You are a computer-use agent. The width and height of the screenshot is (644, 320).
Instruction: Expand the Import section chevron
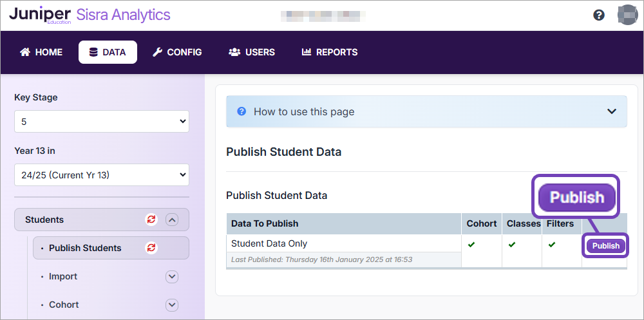[171, 276]
